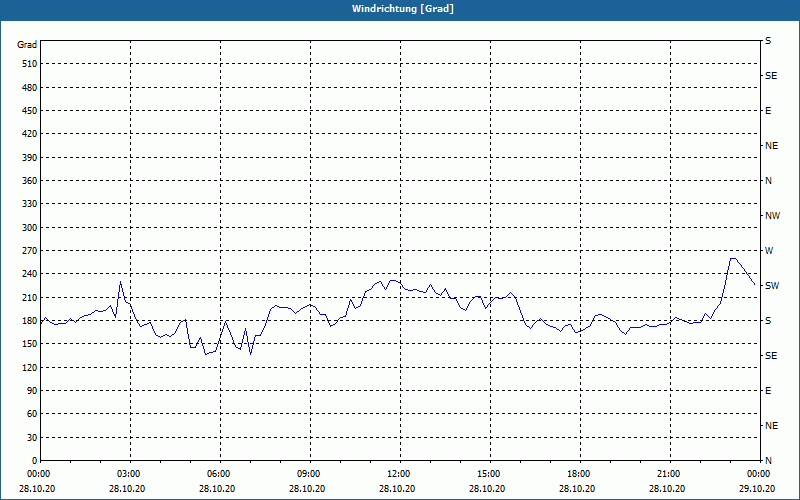Click the 12:00 time label
The width and height of the screenshot is (800, 500).
click(400, 474)
